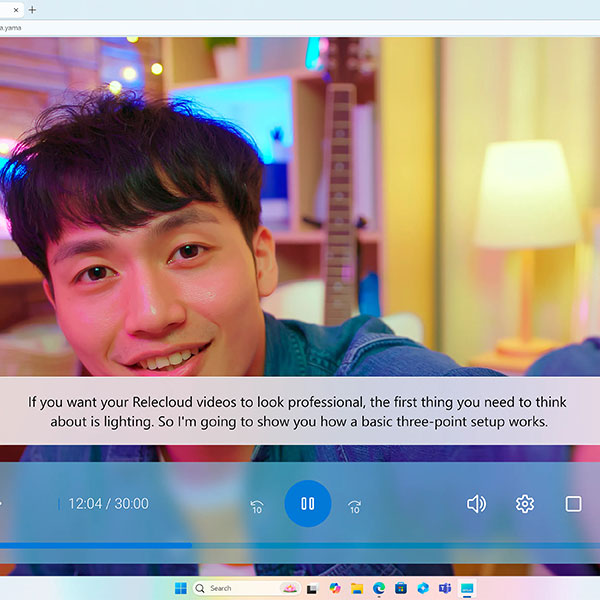Click the video progress bar
This screenshot has width=600, height=600.
(300, 545)
